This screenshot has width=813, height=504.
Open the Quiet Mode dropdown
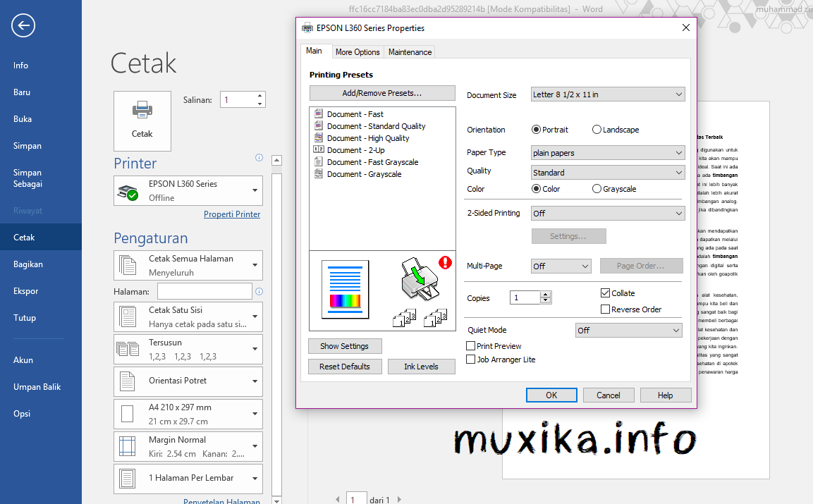tap(629, 331)
